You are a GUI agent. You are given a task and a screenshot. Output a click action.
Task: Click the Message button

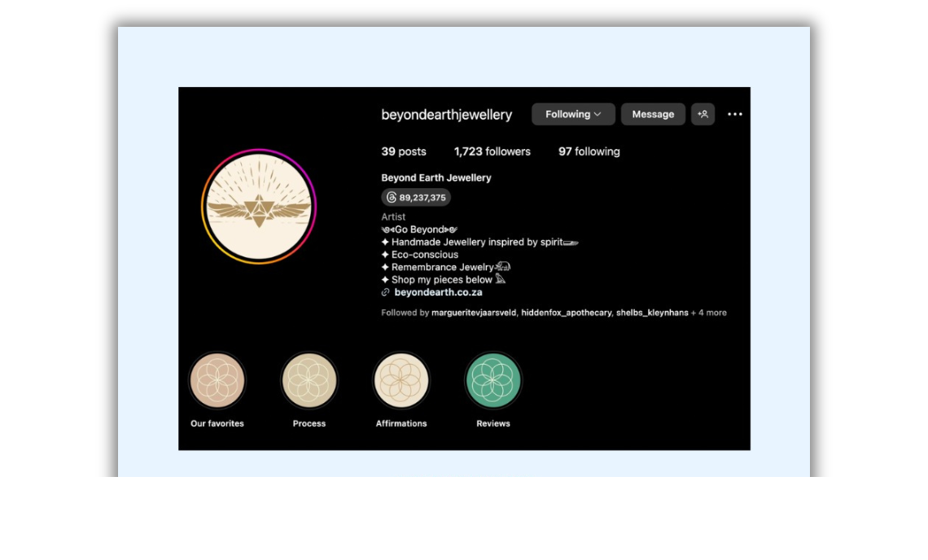tap(653, 115)
